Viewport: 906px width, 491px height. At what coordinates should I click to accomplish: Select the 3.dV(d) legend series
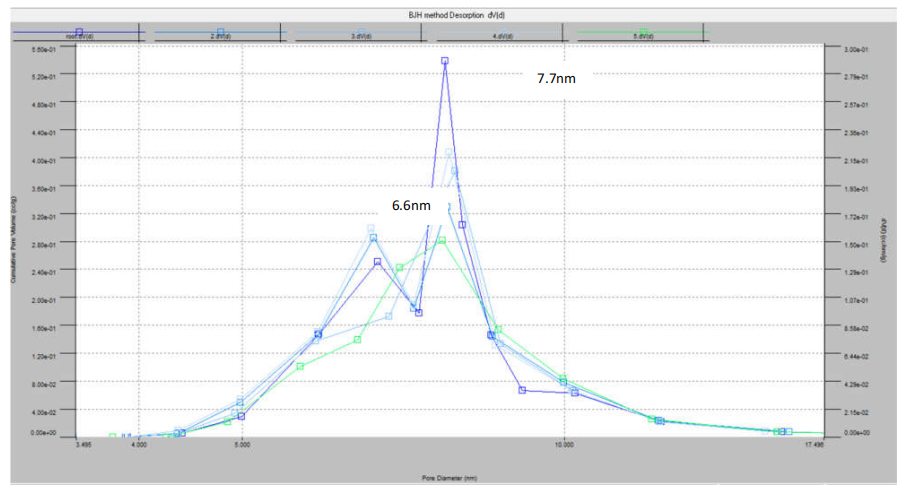pyautogui.click(x=362, y=35)
